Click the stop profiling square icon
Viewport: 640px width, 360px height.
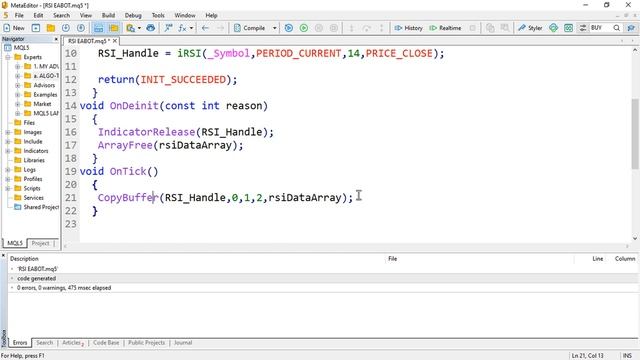point(472,28)
